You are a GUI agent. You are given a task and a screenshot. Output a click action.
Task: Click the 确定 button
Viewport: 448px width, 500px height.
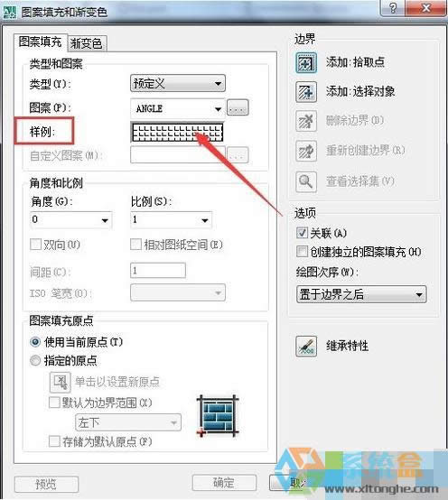click(224, 483)
